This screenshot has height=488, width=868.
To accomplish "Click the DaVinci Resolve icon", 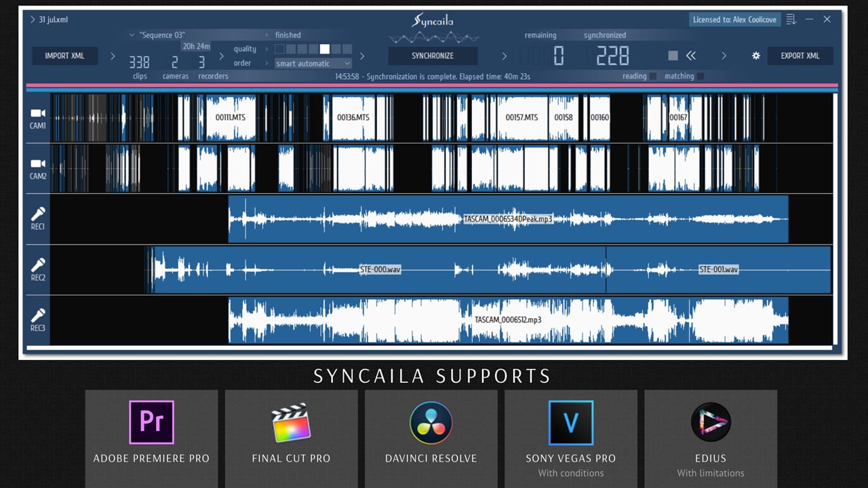I will tap(431, 422).
